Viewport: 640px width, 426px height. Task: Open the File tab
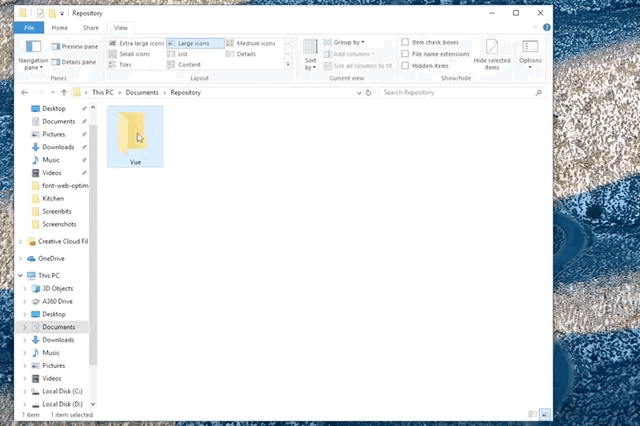(x=29, y=28)
